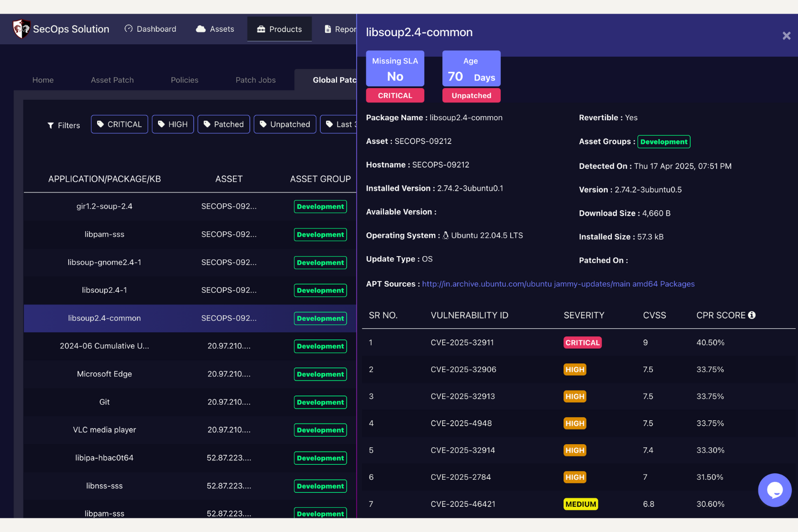Click the tag icon in the CRITICAL chip
Screen dimensions: 798x532
(x=100, y=124)
